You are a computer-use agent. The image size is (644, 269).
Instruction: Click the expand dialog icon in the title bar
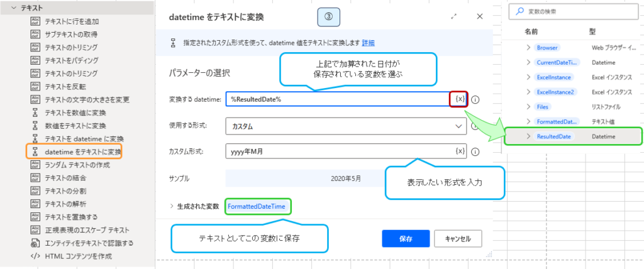click(x=454, y=16)
